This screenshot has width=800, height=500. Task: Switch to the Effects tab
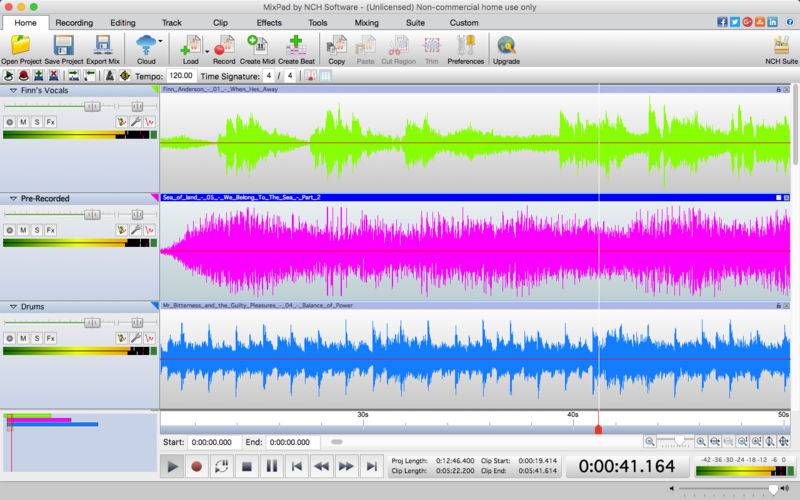click(x=269, y=22)
